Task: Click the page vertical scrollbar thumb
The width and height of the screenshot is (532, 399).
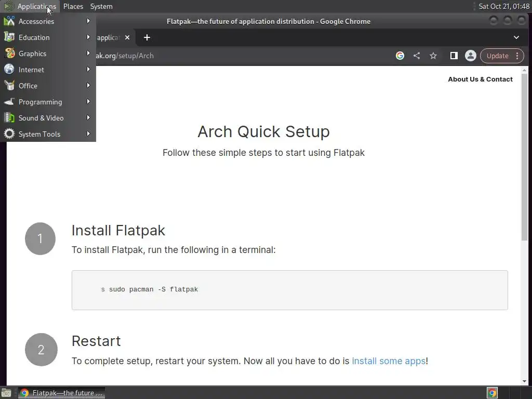Action: [525, 157]
